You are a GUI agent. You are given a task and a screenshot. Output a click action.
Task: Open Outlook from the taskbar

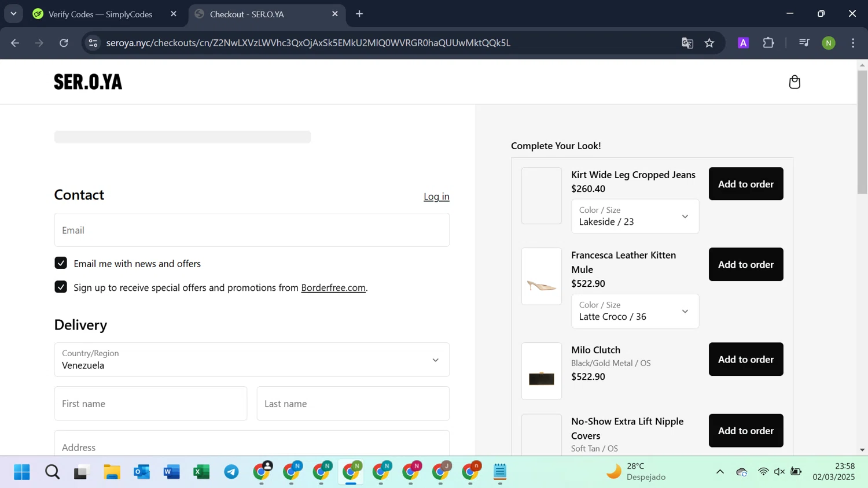click(142, 472)
